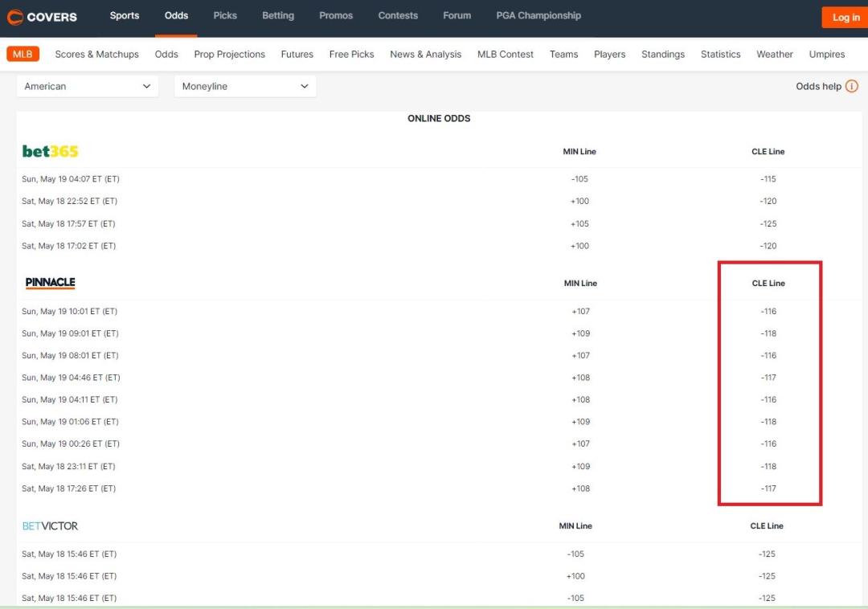
Task: Open the Weather tab
Action: tap(775, 54)
